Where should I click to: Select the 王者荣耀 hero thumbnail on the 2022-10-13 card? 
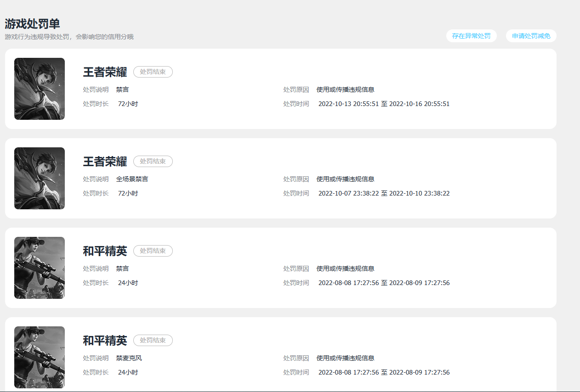pyautogui.click(x=40, y=89)
